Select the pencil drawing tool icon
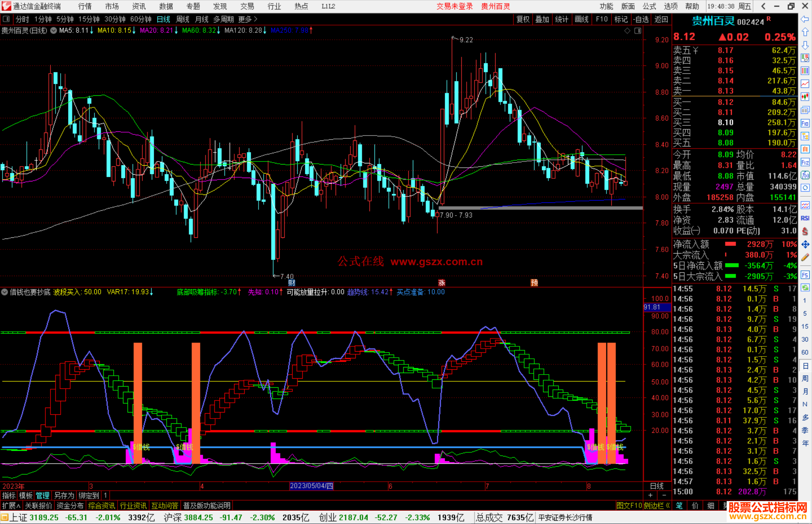812x524 pixels. (805, 257)
